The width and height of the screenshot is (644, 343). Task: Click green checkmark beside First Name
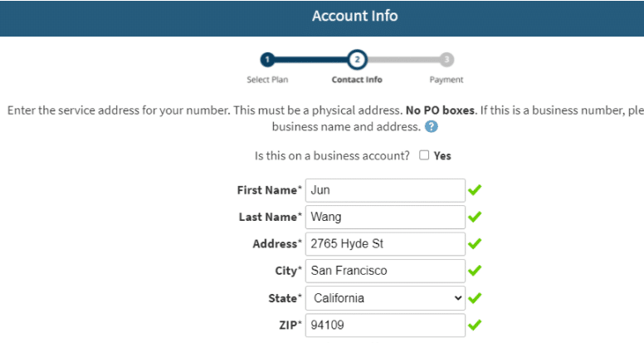point(475,190)
